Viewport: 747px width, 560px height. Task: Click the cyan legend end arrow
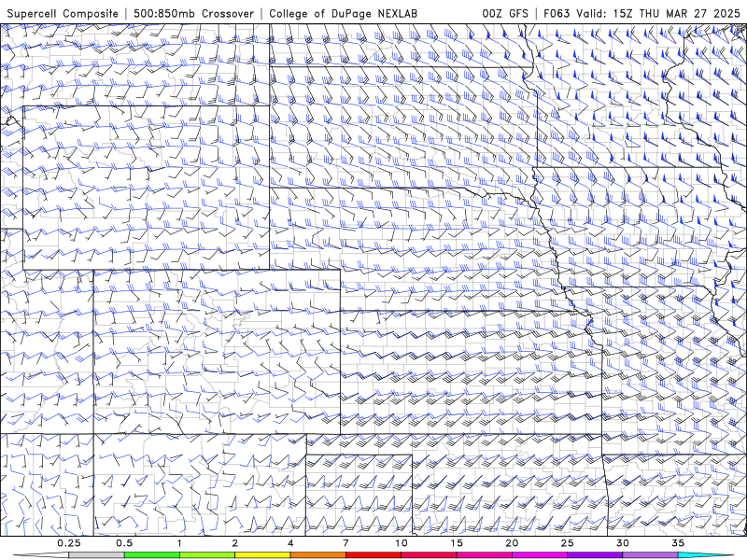(705, 555)
